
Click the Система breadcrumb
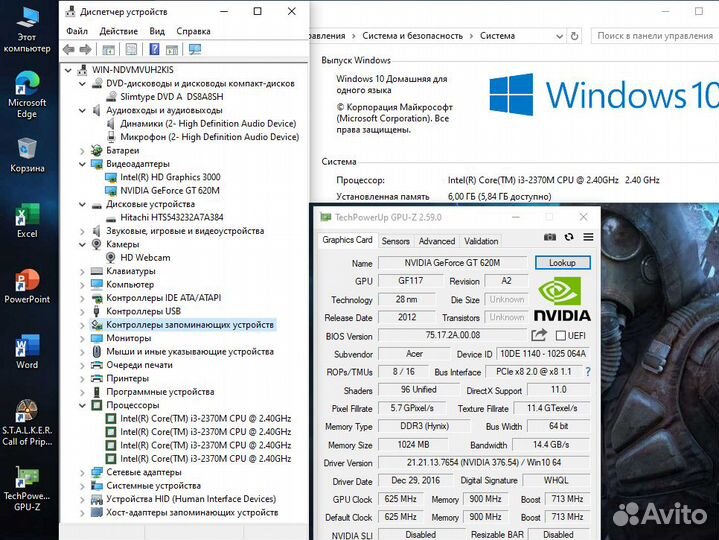click(x=497, y=36)
